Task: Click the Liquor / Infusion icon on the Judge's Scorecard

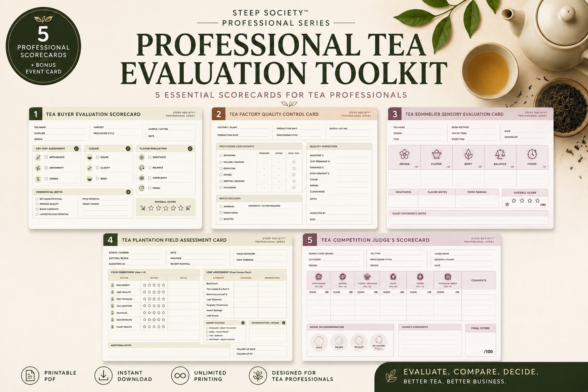Action: coord(367,277)
